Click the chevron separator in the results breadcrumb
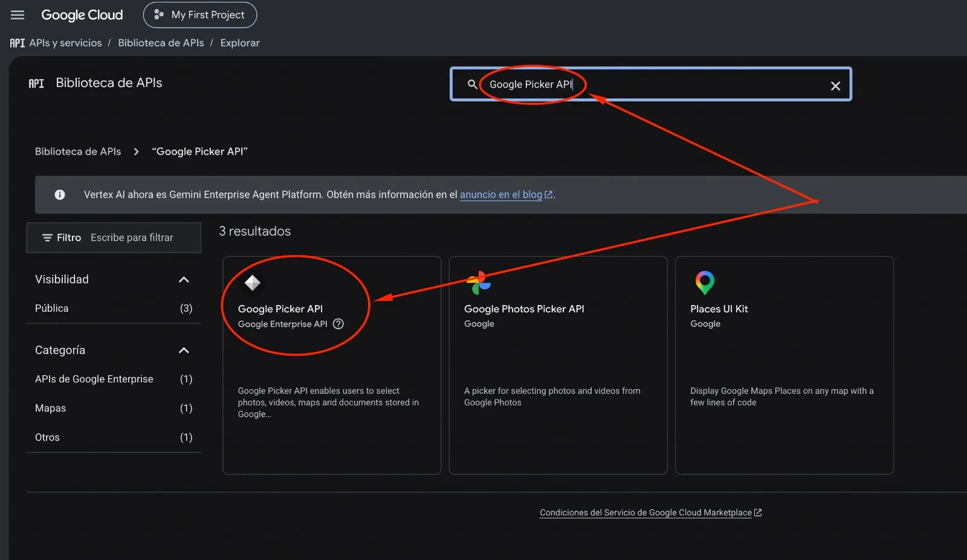The image size is (967, 560). [x=137, y=152]
